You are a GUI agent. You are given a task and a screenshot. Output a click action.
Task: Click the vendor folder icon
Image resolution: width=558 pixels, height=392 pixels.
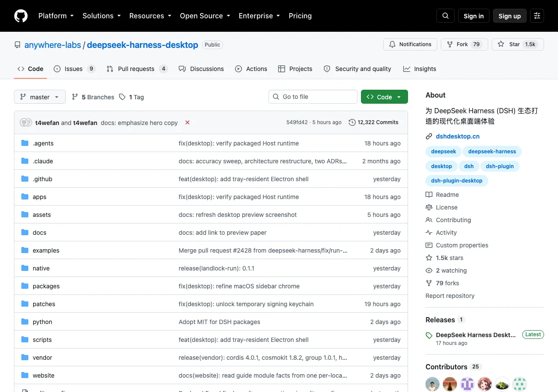pos(25,358)
